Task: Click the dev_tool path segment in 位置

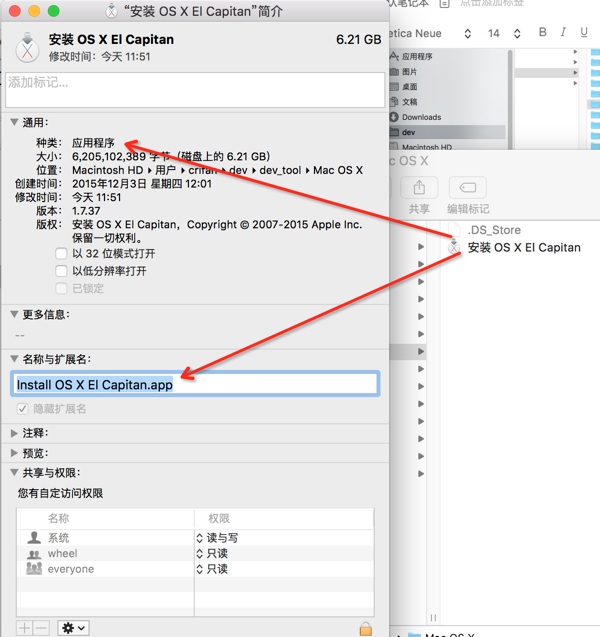Action: pos(280,170)
